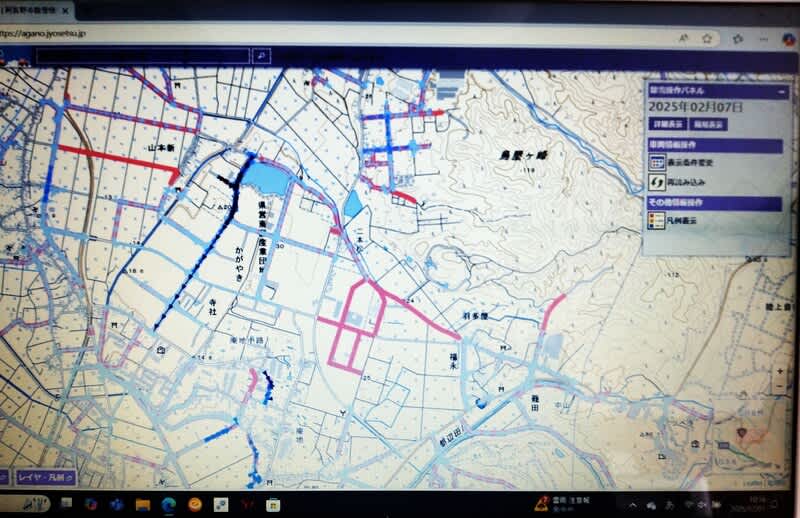Click the 再読み込み reload icon
This screenshot has width=800, height=518.
click(657, 182)
